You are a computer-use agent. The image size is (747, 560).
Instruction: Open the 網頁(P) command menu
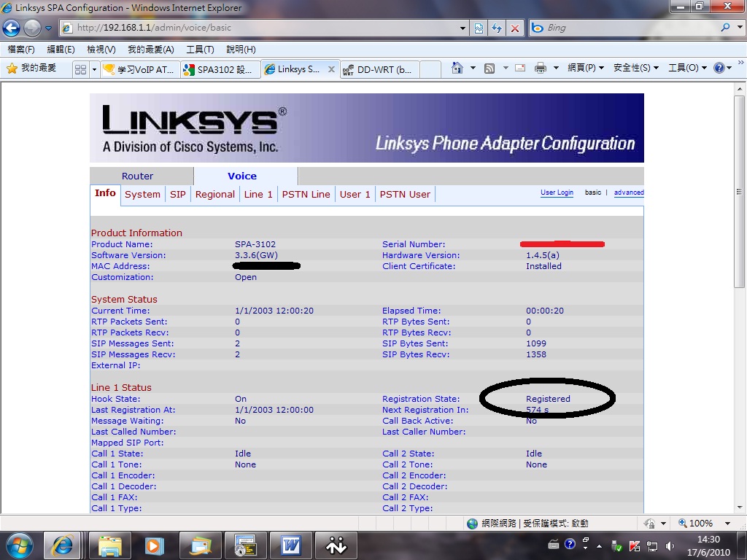tap(586, 68)
